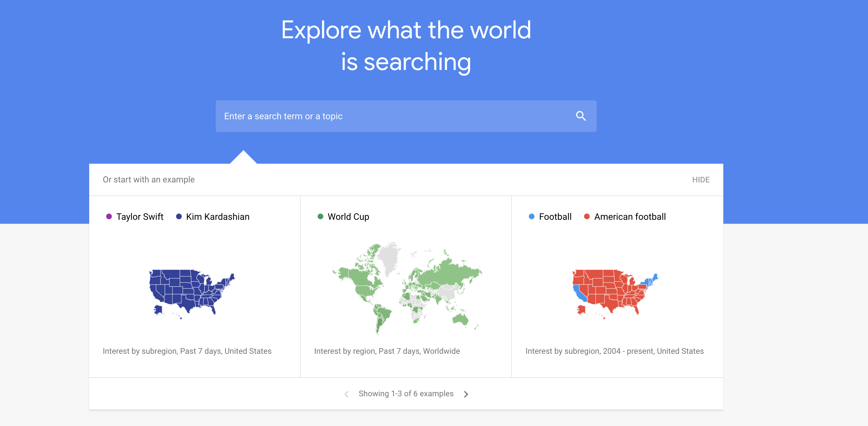Click the American football red dot
Screen dimensions: 868x426
pyautogui.click(x=587, y=216)
